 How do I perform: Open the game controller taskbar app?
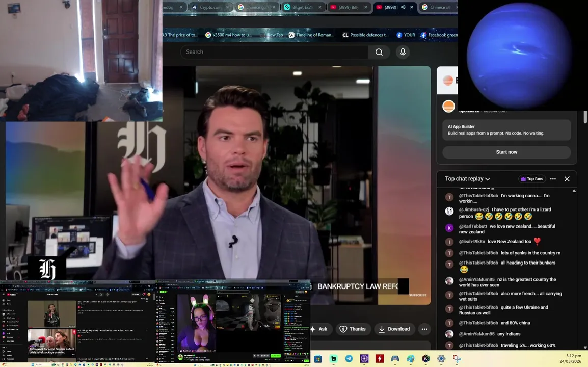395,359
